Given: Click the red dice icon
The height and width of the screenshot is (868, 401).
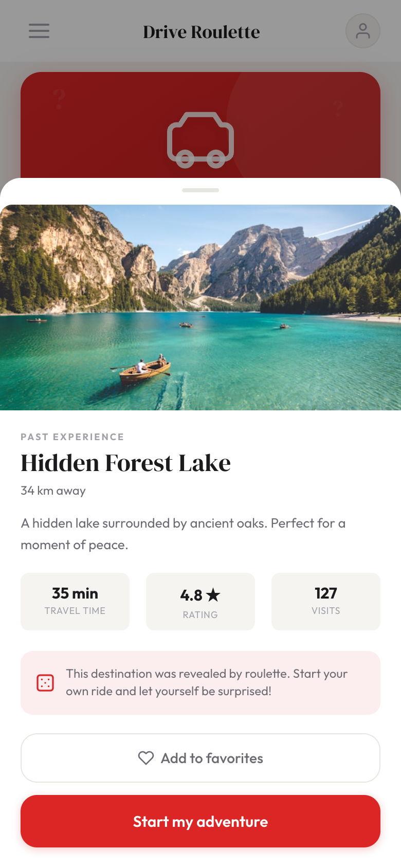Looking at the screenshot, I should pos(45,683).
